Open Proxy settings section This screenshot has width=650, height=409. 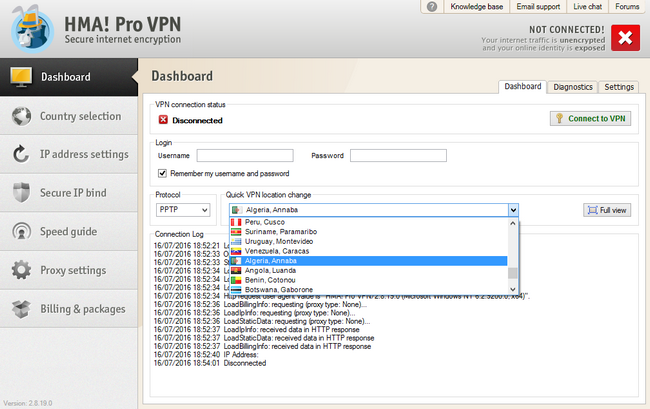coord(69,270)
